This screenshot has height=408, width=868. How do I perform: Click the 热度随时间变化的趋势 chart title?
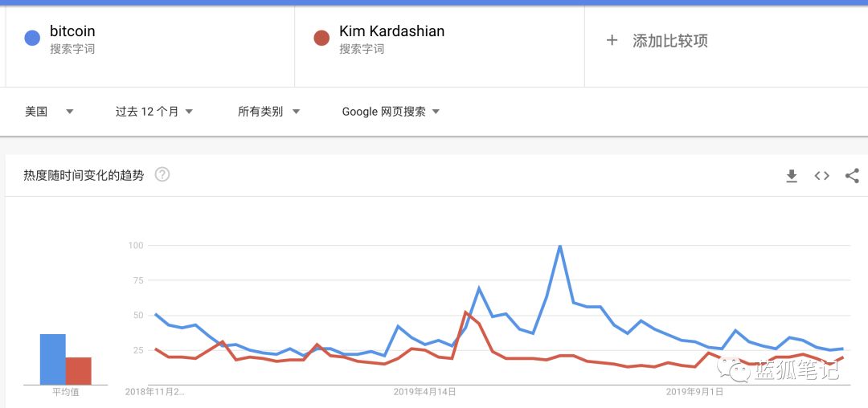point(84,175)
